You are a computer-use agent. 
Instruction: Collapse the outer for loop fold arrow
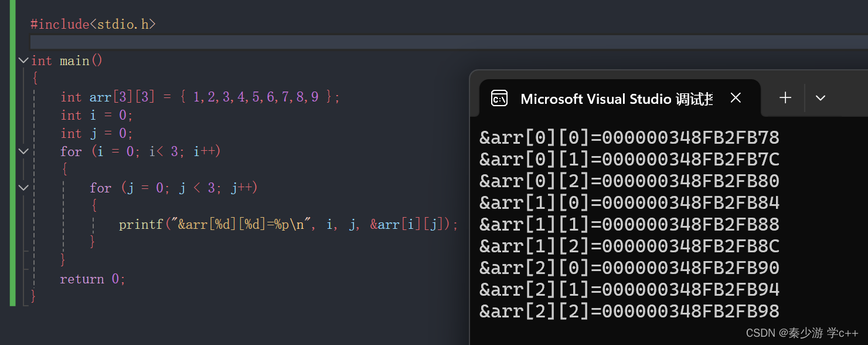pyautogui.click(x=23, y=151)
